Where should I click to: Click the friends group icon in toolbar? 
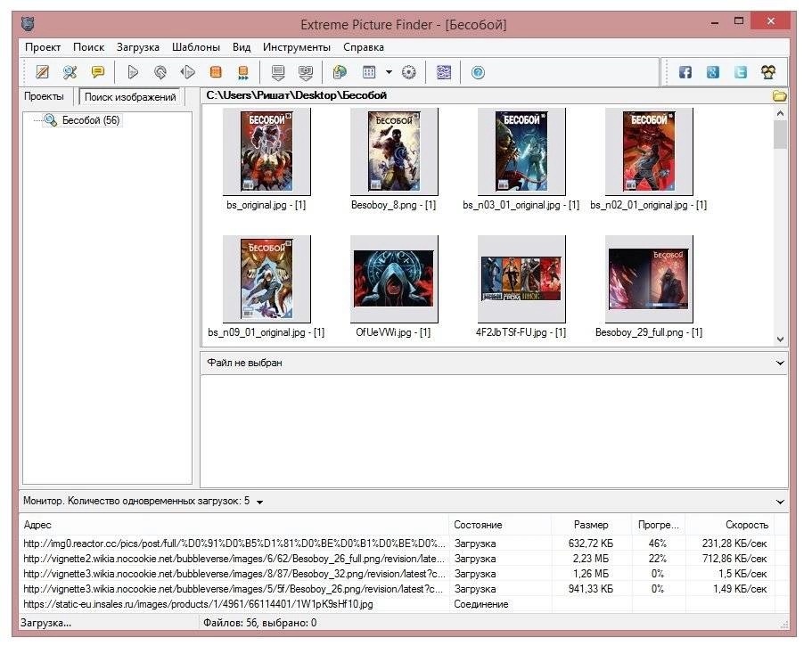(x=768, y=72)
